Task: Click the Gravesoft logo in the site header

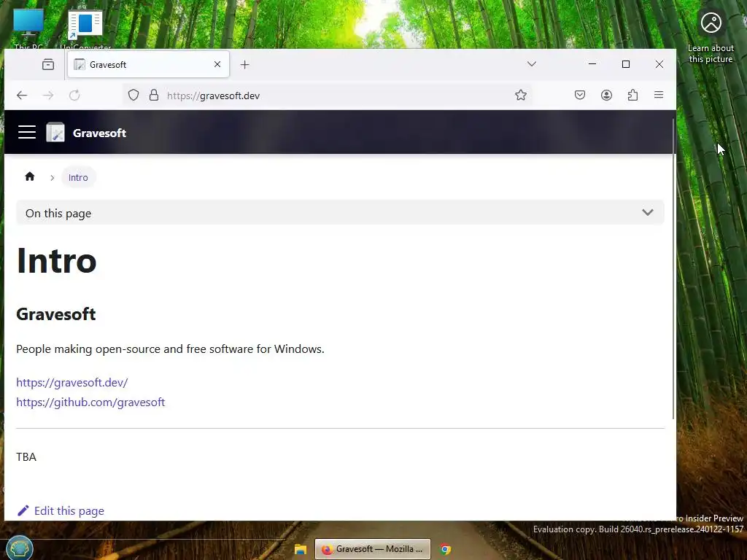Action: 55,133
